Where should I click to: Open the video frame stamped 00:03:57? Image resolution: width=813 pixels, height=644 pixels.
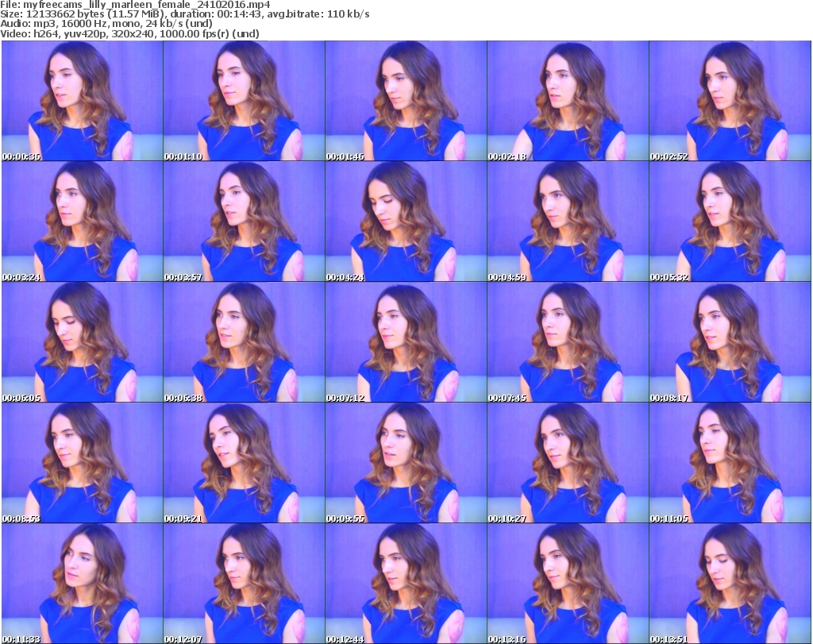click(x=245, y=222)
